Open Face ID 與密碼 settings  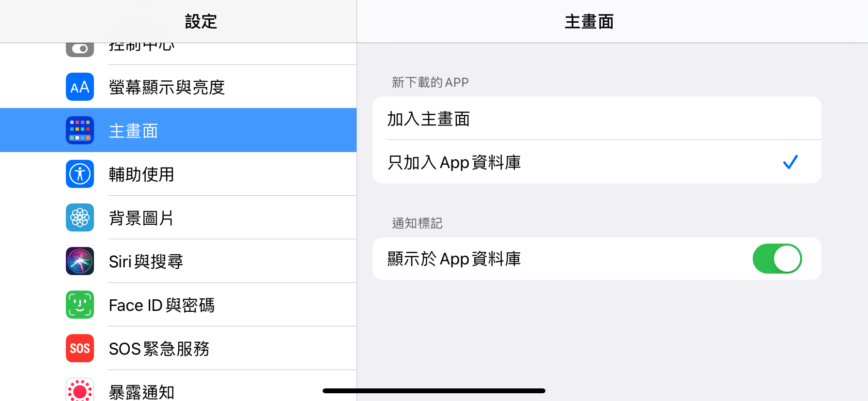click(x=162, y=305)
